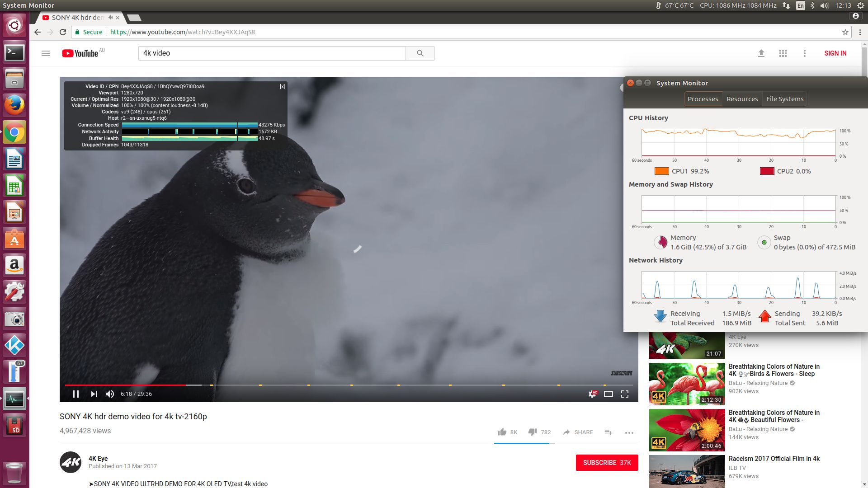Switch to File Systems tab

[785, 99]
